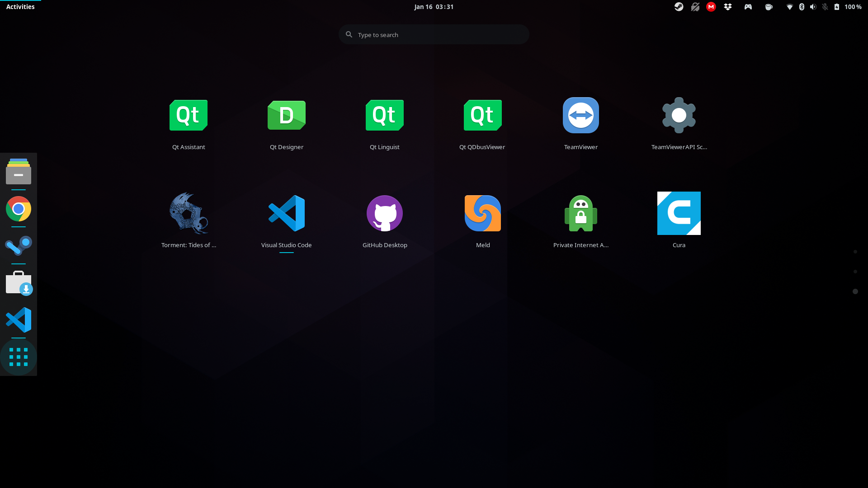
Task: Click the search field at top
Action: pos(434,35)
